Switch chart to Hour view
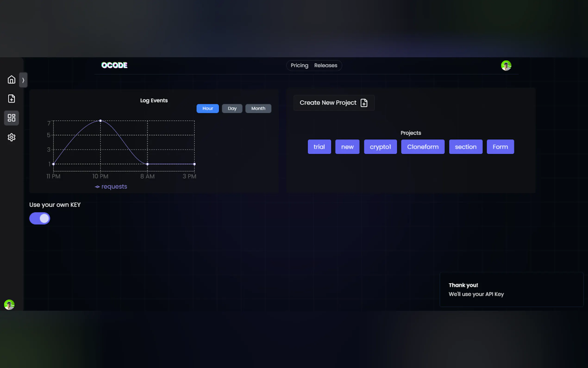This screenshot has height=368, width=588. 208,108
